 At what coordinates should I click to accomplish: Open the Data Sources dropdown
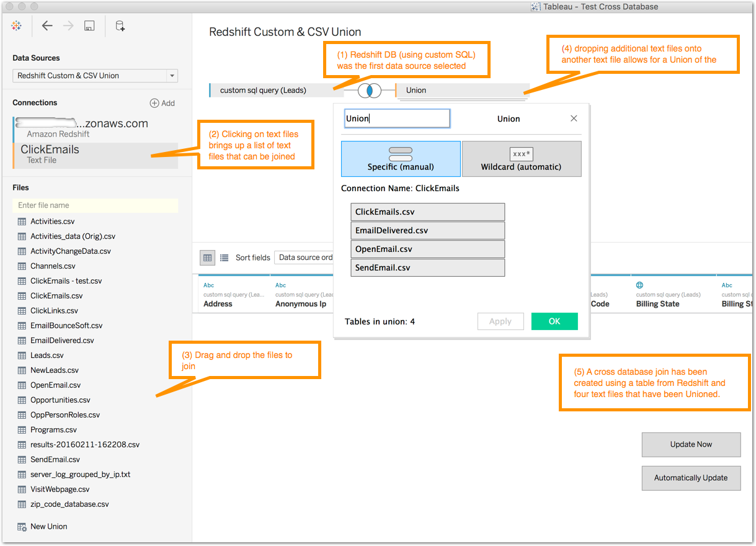(96, 76)
